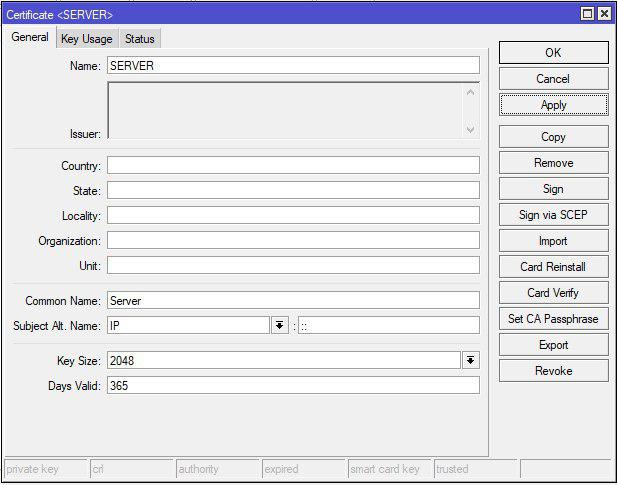Focus the Unit text field

[x=293, y=266]
